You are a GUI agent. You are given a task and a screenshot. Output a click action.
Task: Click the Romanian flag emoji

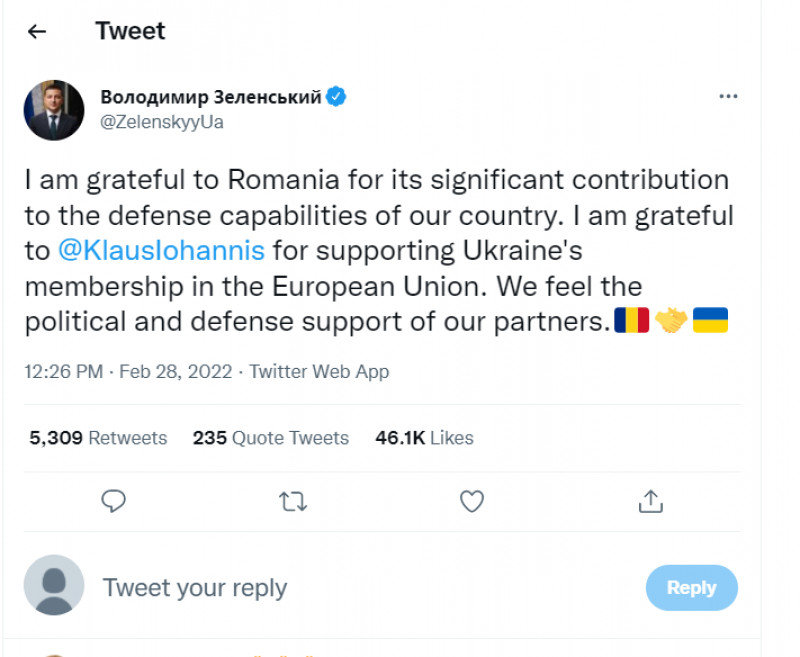tap(632, 320)
